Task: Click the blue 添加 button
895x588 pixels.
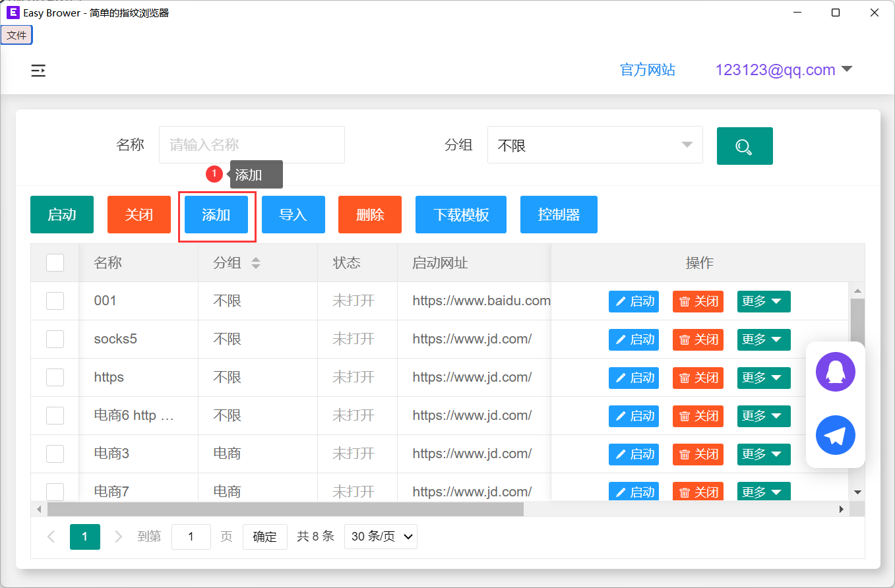Action: (216, 214)
